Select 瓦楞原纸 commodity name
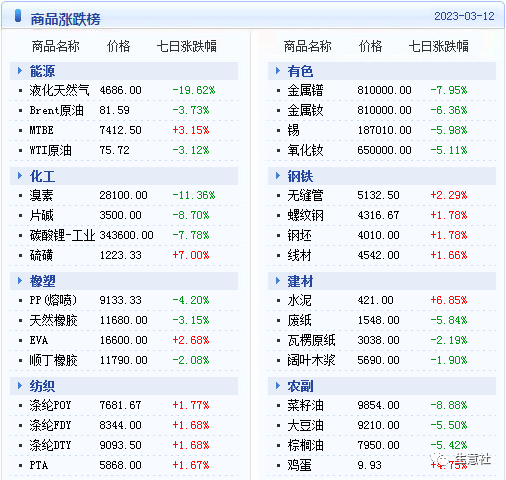506x480 pixels. (311, 340)
